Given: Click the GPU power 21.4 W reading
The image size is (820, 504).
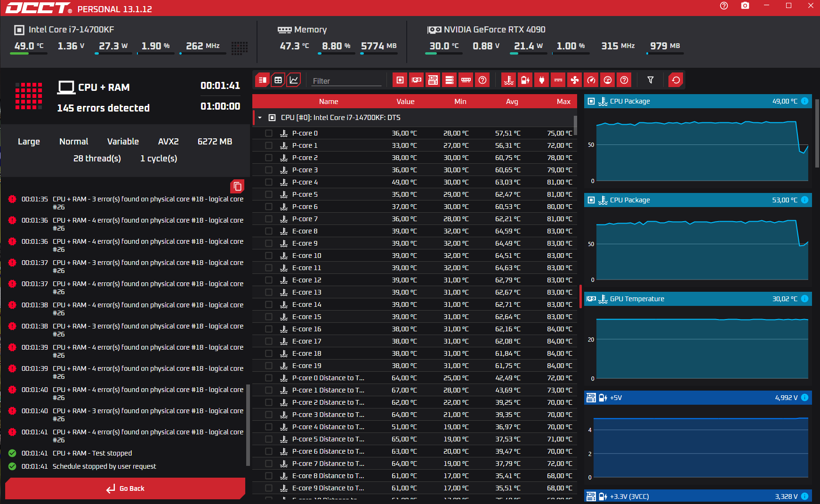Looking at the screenshot, I should (x=528, y=46).
